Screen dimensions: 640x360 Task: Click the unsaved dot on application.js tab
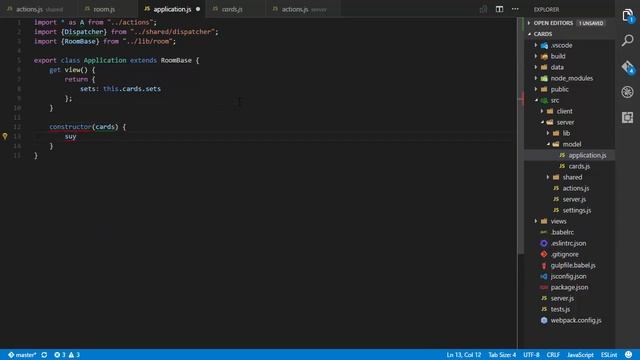coord(198,9)
